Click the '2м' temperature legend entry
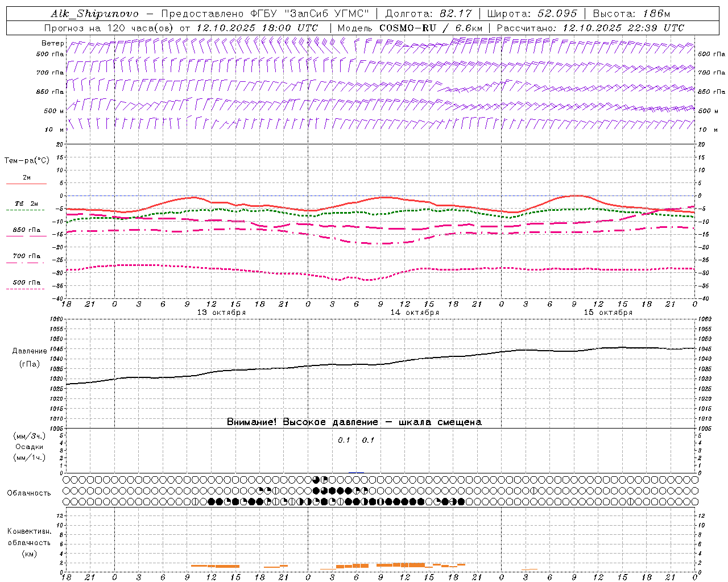 (x=27, y=178)
